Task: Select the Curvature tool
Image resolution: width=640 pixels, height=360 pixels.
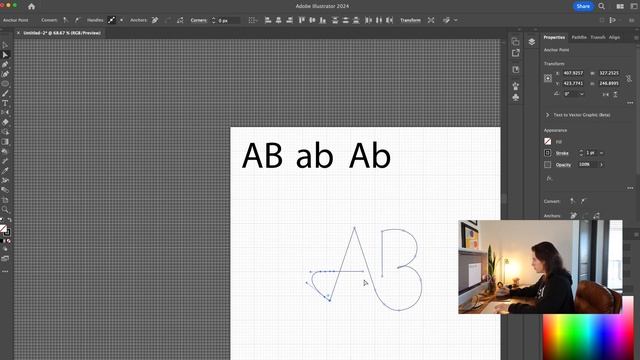Action: (x=5, y=74)
